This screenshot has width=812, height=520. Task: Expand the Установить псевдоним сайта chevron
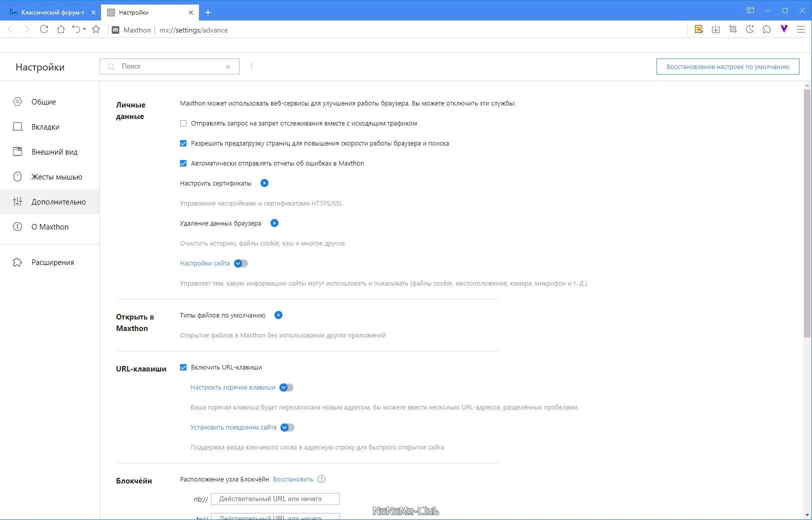[287, 427]
